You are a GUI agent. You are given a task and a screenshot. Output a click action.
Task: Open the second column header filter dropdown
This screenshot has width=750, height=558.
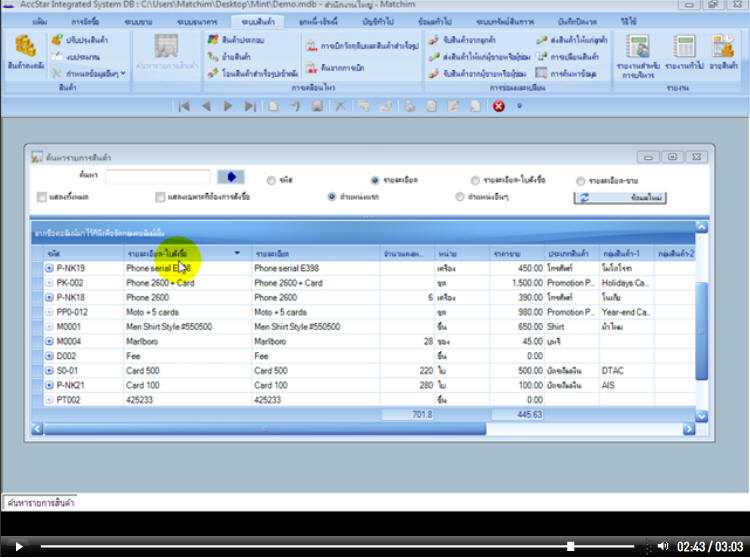tap(237, 253)
